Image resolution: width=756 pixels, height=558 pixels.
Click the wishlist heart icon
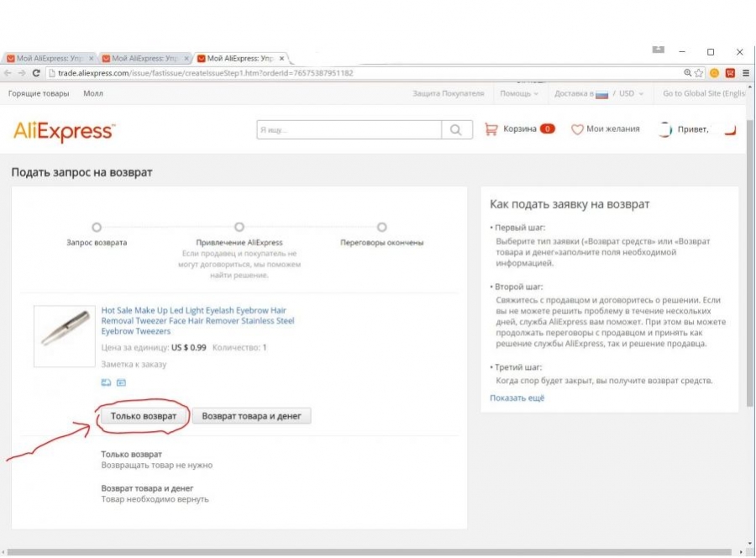(x=577, y=129)
